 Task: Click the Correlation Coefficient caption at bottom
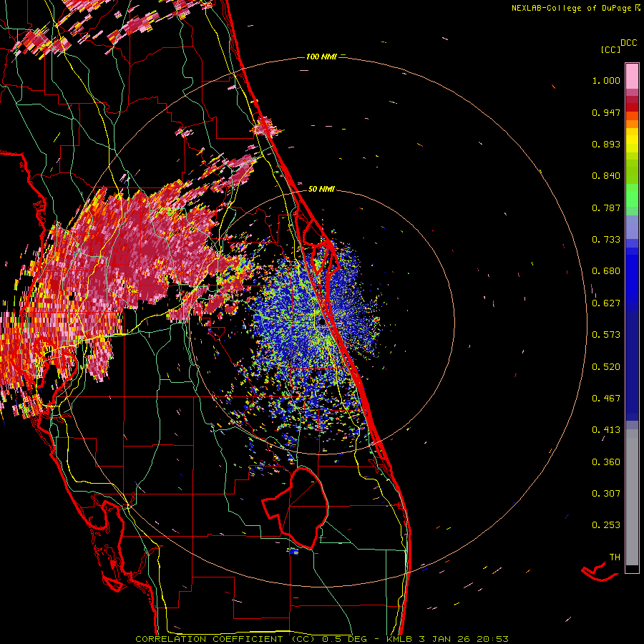click(x=322, y=639)
